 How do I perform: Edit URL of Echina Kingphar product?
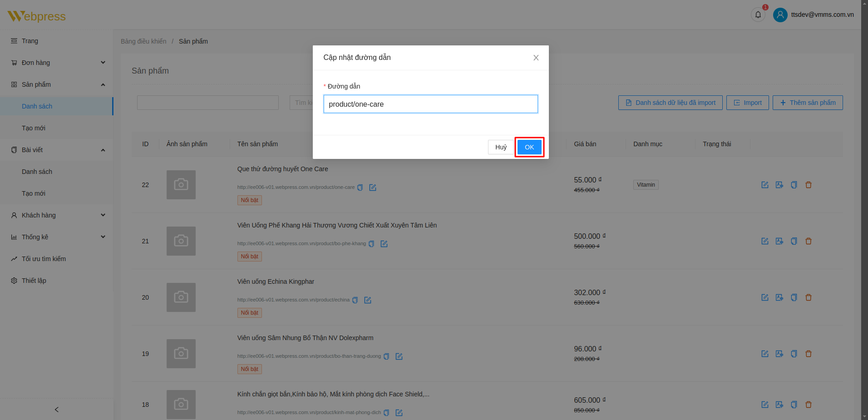[368, 300]
